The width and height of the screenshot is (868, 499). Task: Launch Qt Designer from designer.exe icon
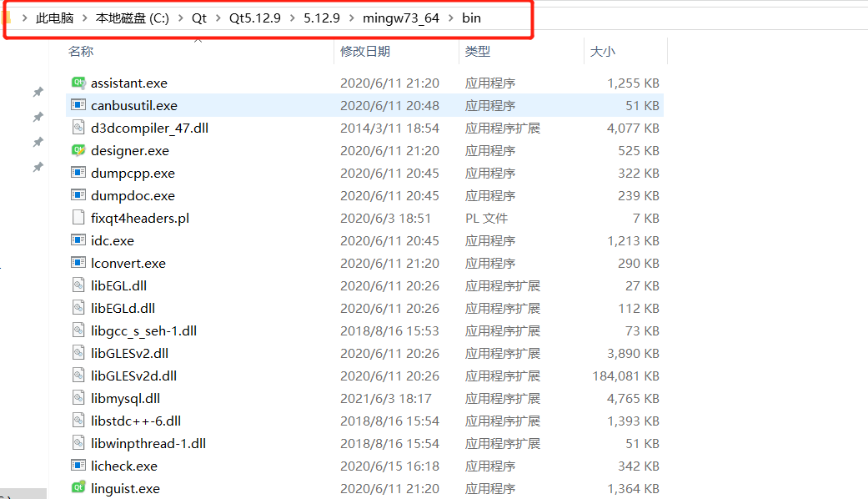[78, 150]
